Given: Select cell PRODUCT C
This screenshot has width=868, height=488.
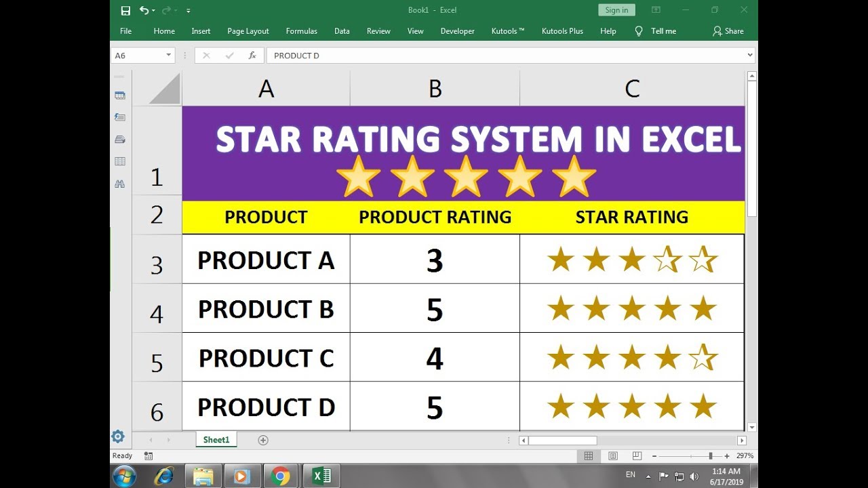Looking at the screenshot, I should 266,357.
